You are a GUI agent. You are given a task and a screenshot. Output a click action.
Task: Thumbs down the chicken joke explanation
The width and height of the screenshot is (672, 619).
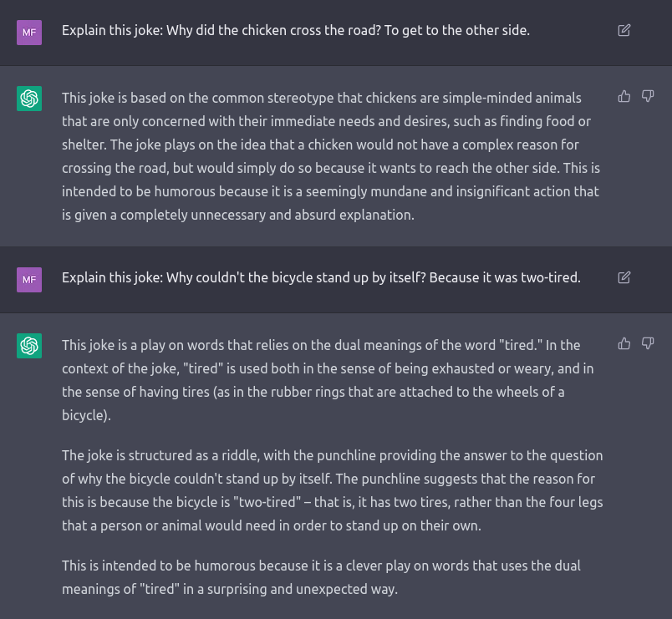[x=648, y=96]
